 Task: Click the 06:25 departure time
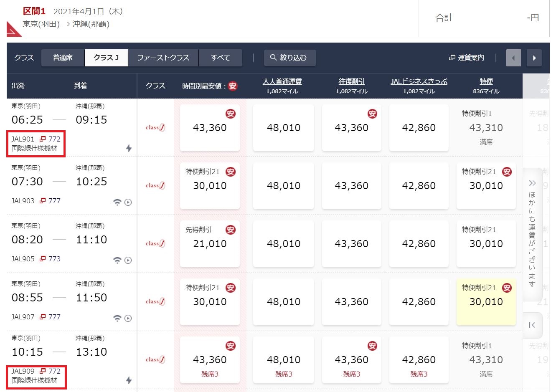[27, 120]
